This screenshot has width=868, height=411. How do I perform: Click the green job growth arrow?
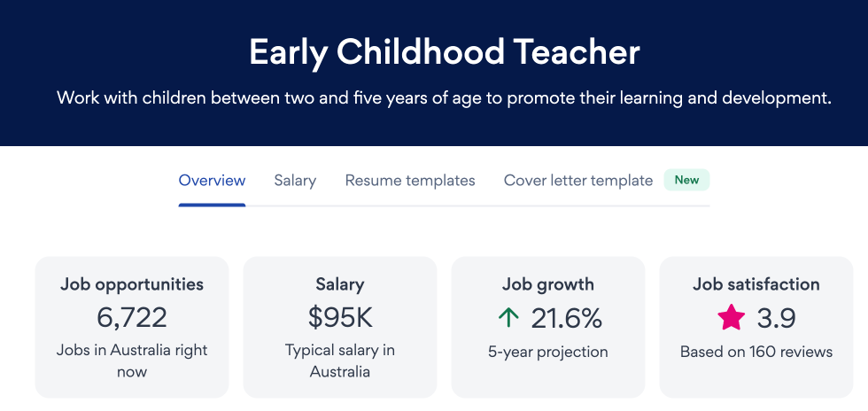click(508, 317)
